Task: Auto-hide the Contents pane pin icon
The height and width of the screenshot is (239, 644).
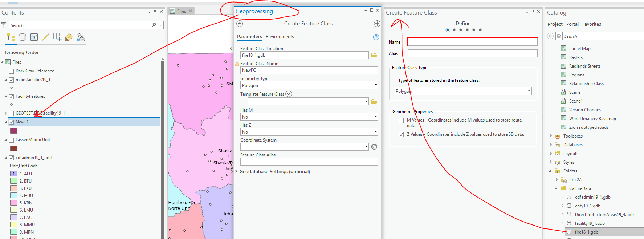Action: tap(155, 12)
